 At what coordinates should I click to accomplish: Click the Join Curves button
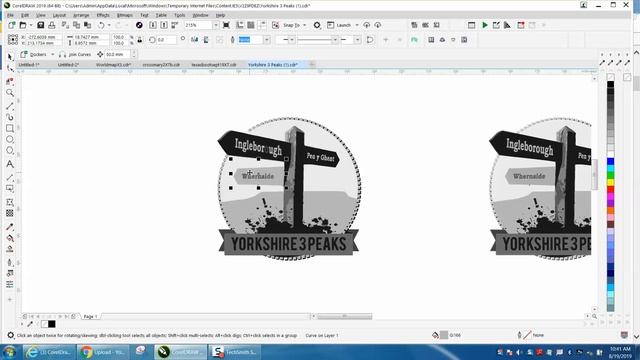[75, 54]
